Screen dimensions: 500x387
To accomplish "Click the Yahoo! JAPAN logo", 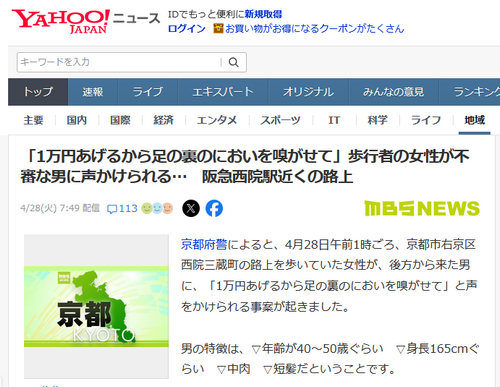I will point(61,21).
